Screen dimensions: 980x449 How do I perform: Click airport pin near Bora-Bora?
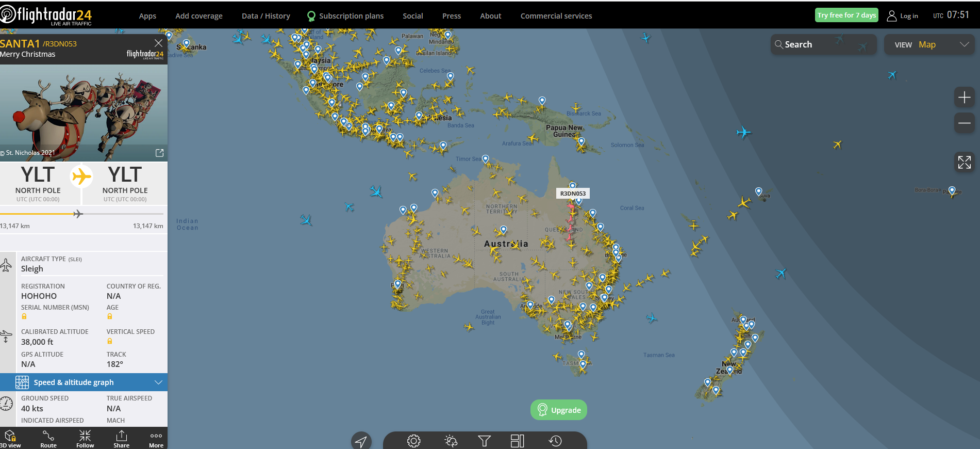[952, 191]
